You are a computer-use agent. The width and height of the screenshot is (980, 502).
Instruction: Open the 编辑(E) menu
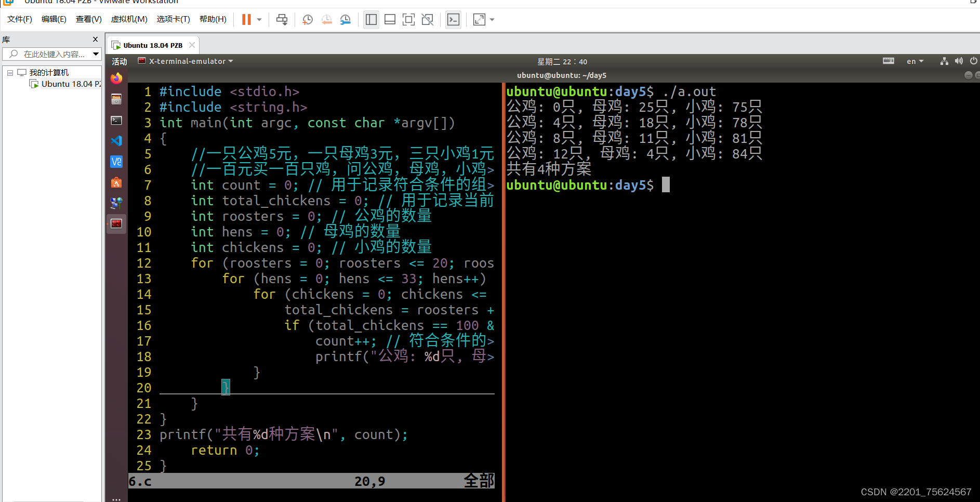[x=54, y=19]
